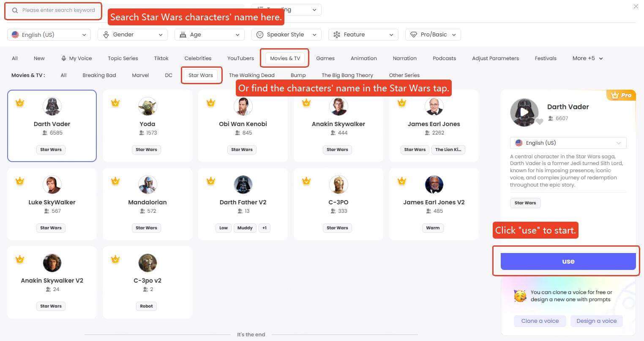Choose the Luke SkyWalker avatar
This screenshot has height=341, width=644.
coord(52,184)
